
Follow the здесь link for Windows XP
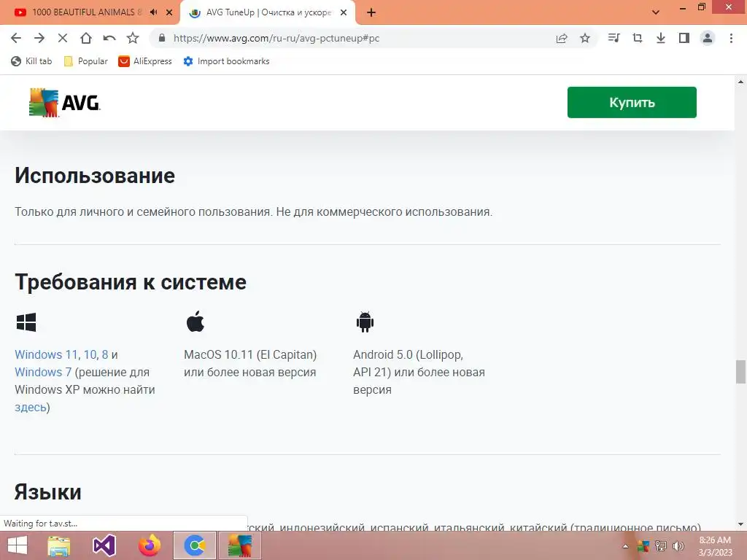31,408
